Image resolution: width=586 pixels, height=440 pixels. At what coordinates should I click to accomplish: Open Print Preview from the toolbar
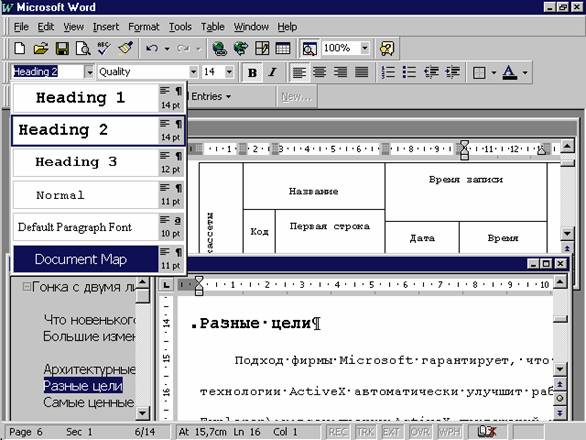click(83, 48)
